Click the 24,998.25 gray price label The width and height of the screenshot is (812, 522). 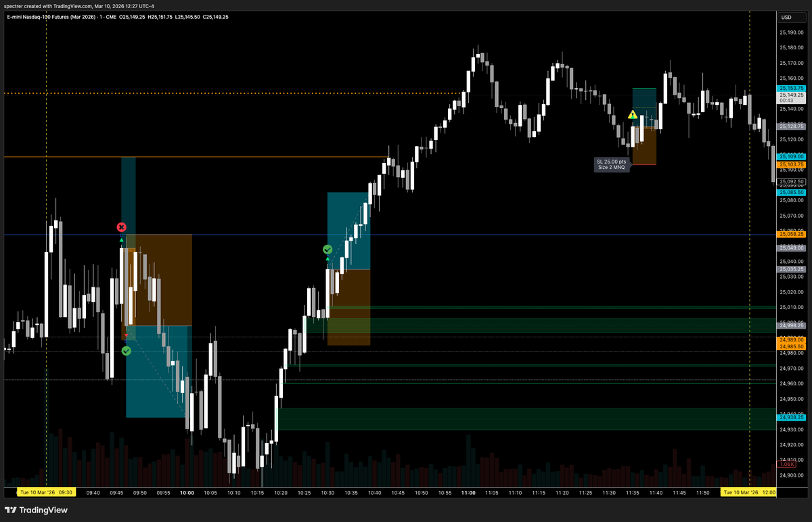tap(791, 325)
